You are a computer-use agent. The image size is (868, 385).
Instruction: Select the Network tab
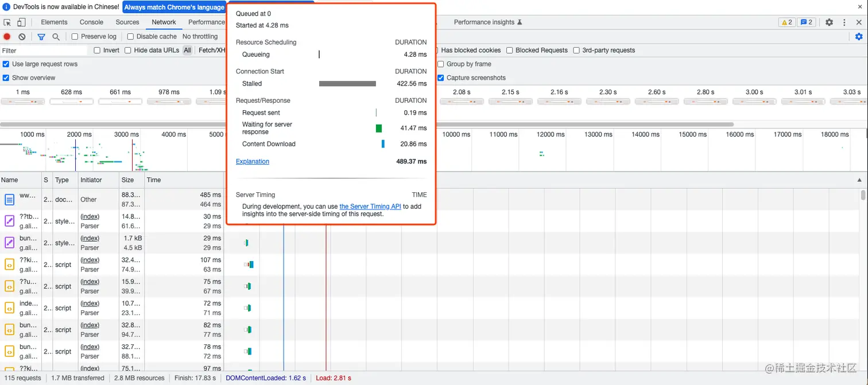(x=164, y=22)
